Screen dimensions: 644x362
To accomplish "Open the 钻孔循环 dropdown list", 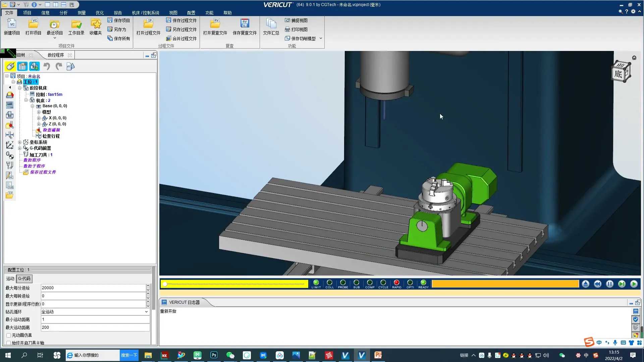I will pyautogui.click(x=146, y=312).
